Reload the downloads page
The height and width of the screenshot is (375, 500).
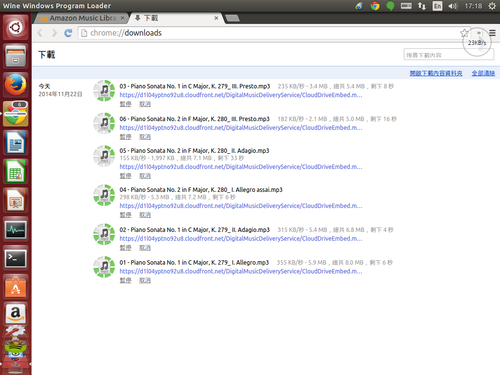click(68, 33)
